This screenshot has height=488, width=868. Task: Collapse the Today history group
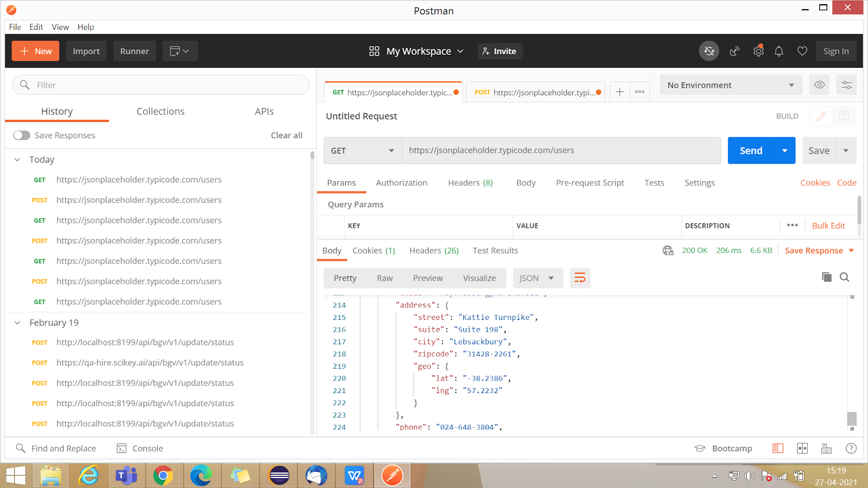click(x=17, y=159)
